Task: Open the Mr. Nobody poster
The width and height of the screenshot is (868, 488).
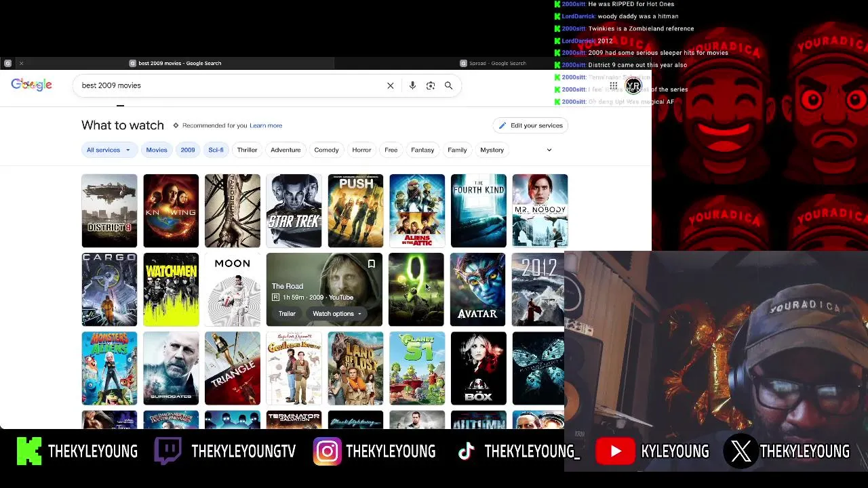Action: coord(540,211)
